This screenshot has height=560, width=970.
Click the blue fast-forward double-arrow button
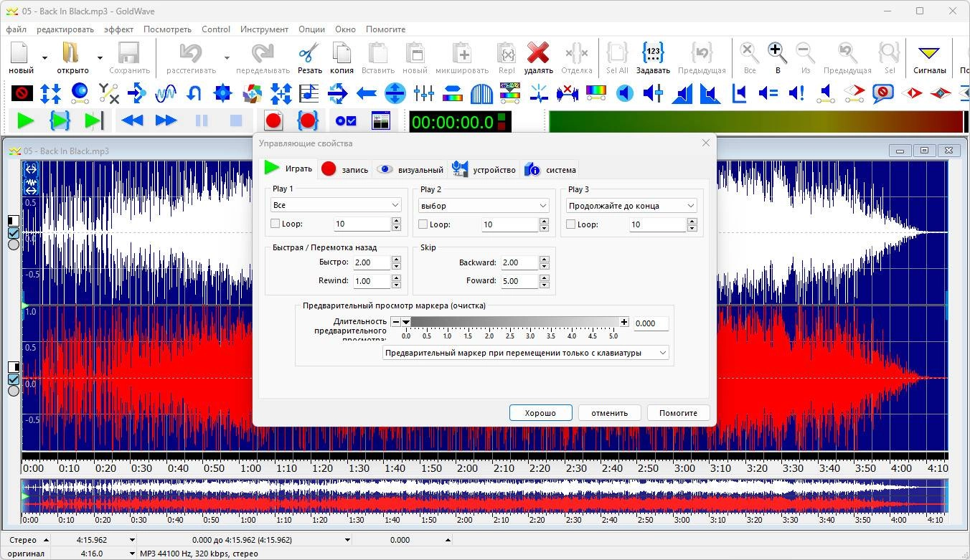pyautogui.click(x=166, y=121)
